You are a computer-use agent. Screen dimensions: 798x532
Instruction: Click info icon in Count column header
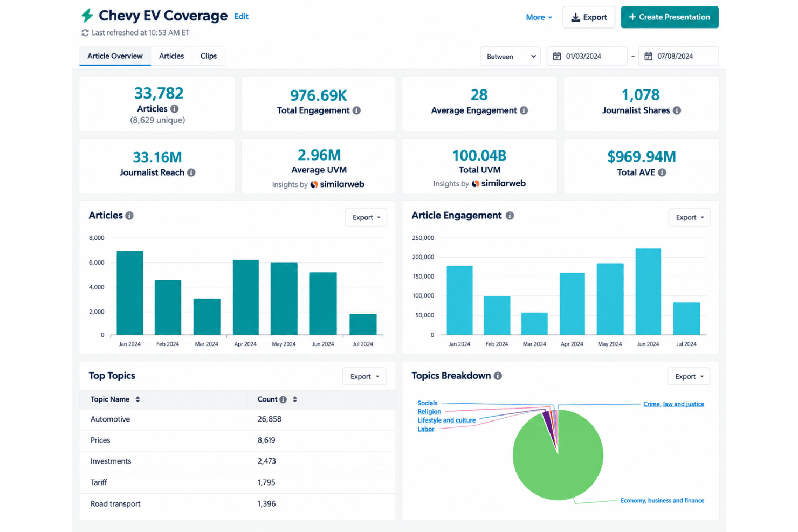tap(283, 399)
